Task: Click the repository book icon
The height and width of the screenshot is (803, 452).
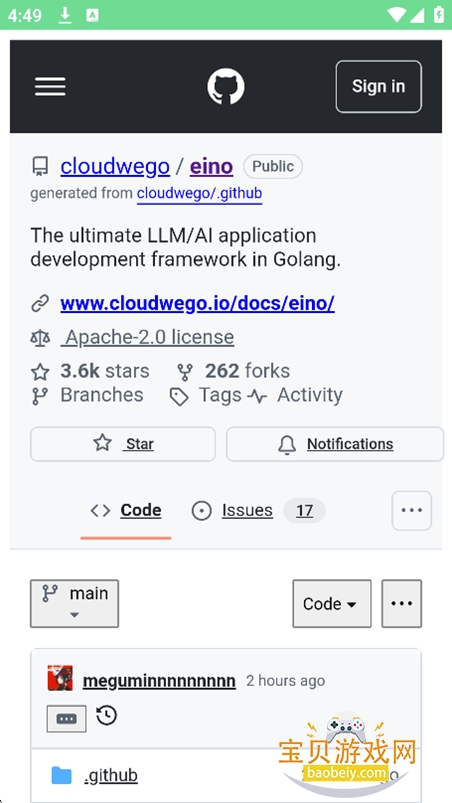Action: [40, 166]
